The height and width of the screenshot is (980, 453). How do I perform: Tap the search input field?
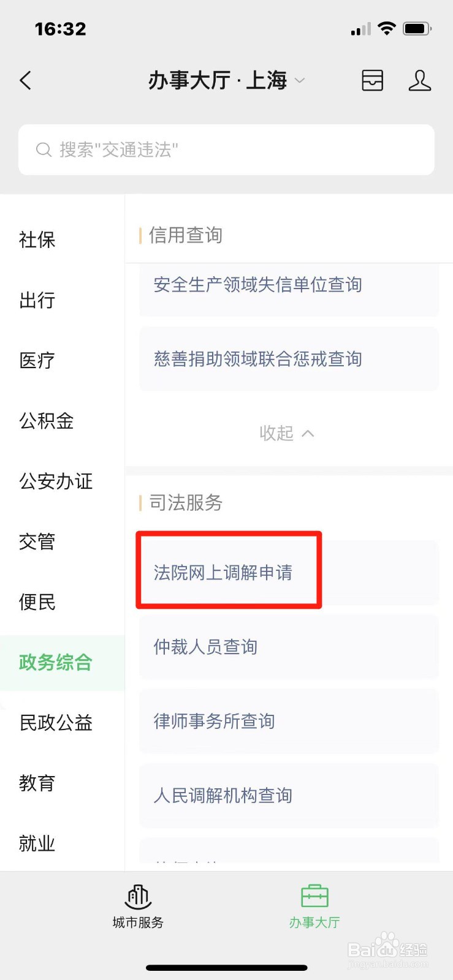point(226,149)
